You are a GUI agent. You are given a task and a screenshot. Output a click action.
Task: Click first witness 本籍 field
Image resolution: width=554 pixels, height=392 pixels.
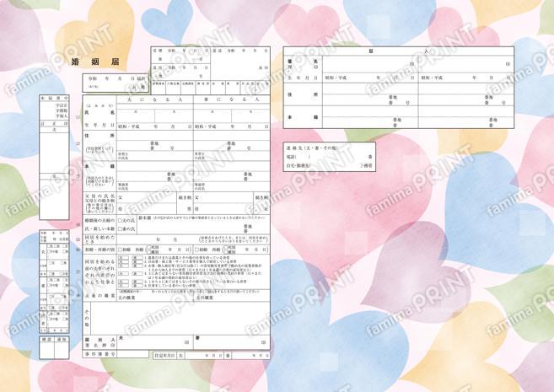point(370,117)
